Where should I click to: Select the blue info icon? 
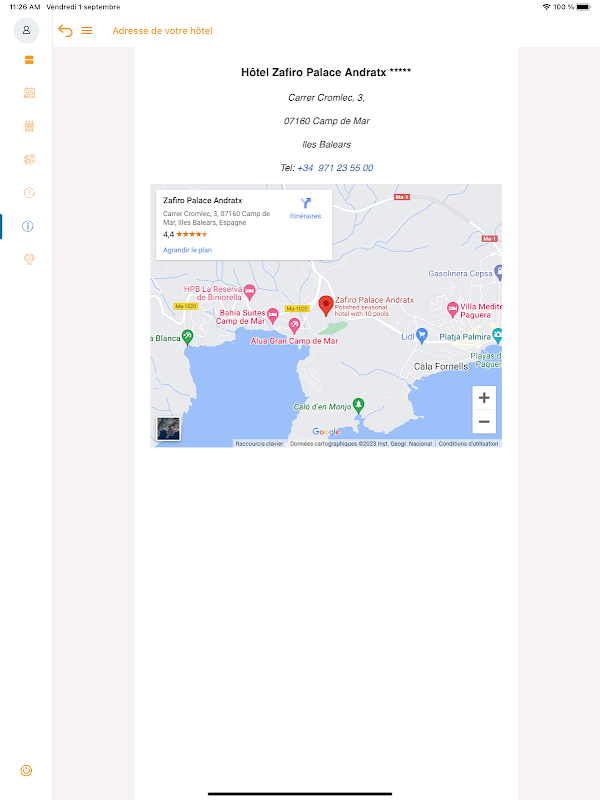[28, 226]
